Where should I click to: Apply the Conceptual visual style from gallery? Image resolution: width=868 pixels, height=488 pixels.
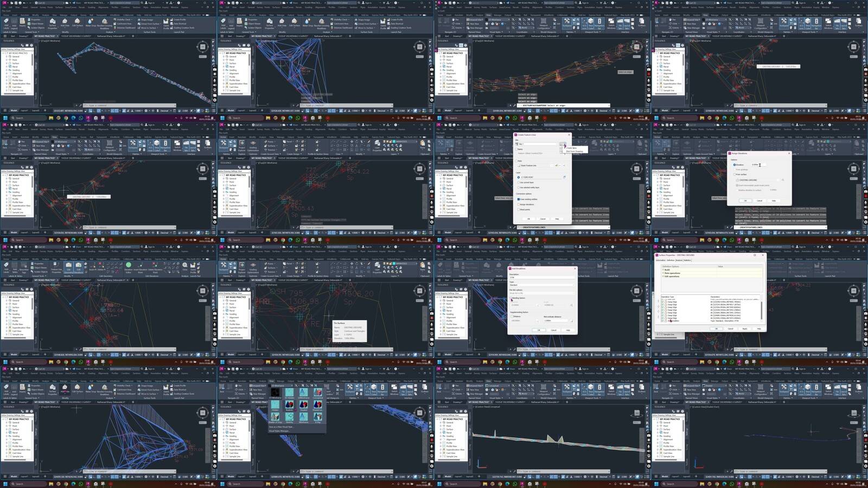point(317,393)
